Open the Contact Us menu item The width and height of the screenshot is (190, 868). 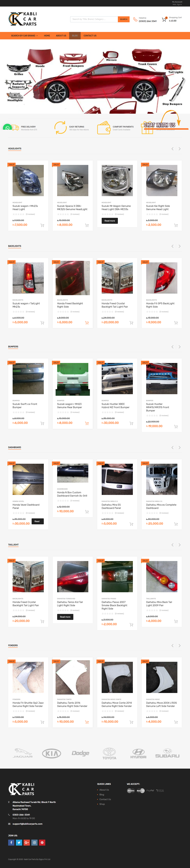(x=90, y=35)
